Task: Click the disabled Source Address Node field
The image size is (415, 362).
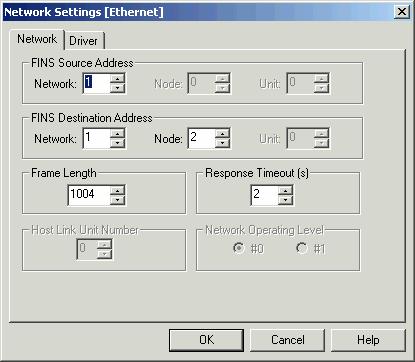Action: click(201, 83)
